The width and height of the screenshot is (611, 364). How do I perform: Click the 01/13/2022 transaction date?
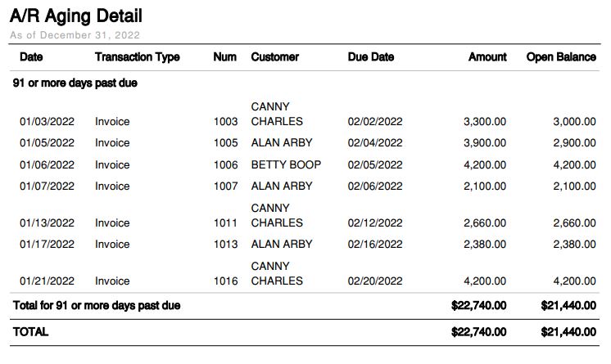47,223
